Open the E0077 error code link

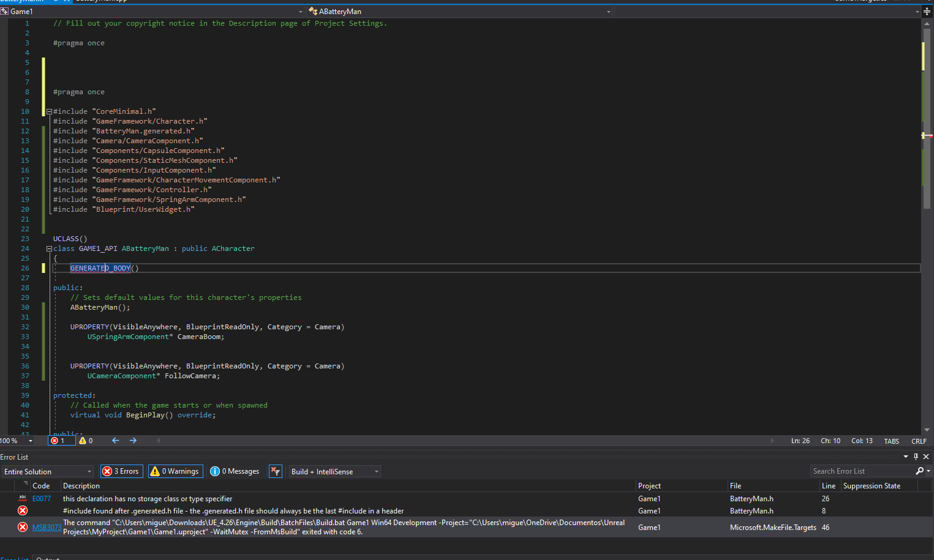pyautogui.click(x=42, y=499)
